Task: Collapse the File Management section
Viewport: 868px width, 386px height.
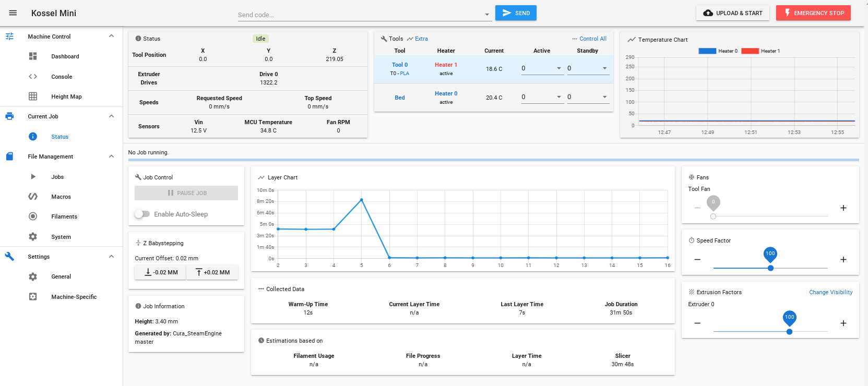Action: [x=111, y=156]
